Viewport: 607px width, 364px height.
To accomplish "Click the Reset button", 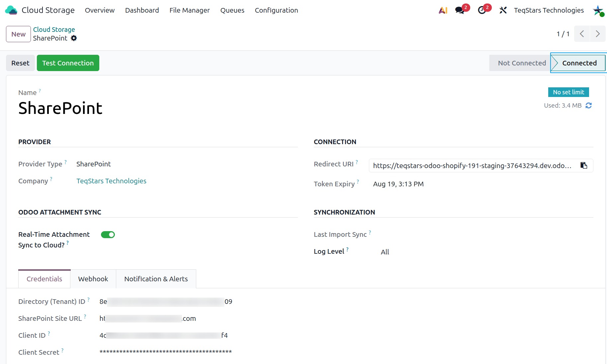I will click(x=20, y=63).
